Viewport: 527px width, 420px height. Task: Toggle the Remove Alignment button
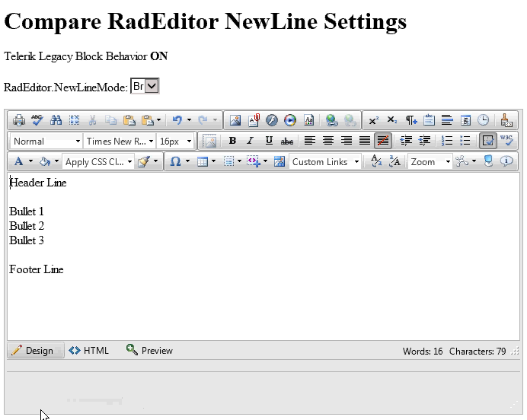383,141
